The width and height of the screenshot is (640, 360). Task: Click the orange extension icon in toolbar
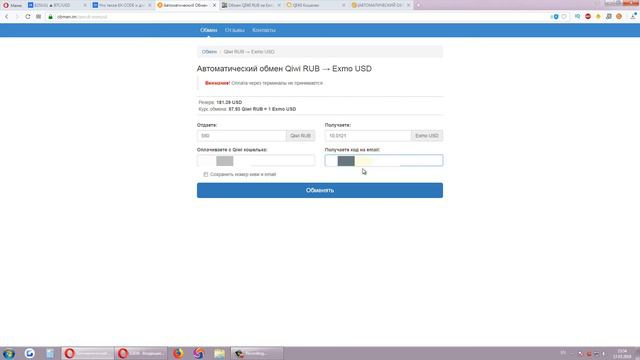point(619,17)
